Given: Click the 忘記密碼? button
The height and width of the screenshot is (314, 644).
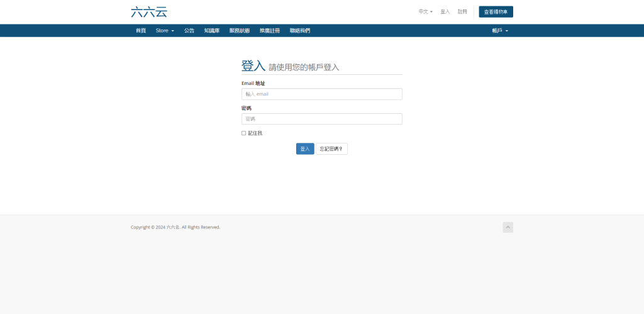Looking at the screenshot, I should coord(331,149).
